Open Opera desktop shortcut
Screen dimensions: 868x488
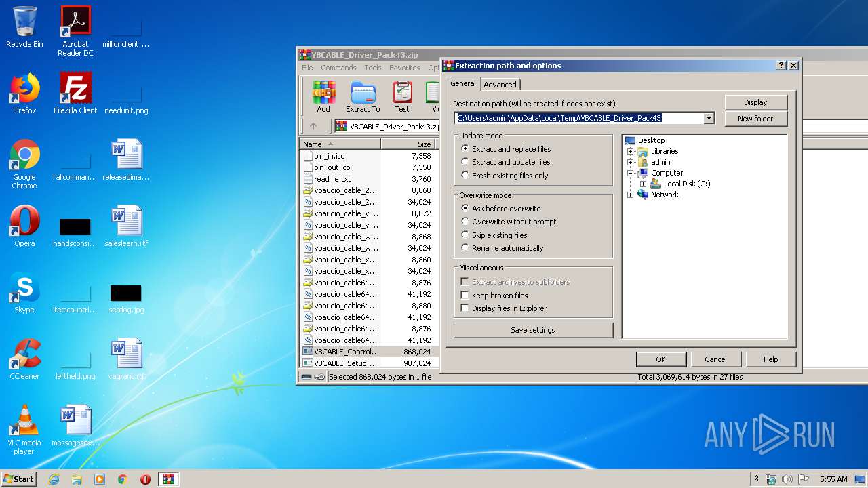click(x=24, y=226)
